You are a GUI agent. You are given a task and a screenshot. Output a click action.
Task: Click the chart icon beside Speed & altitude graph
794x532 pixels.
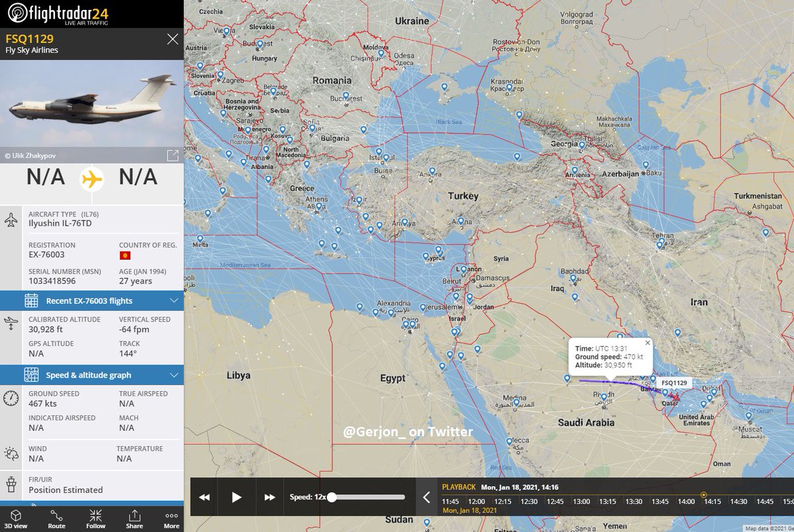point(31,375)
